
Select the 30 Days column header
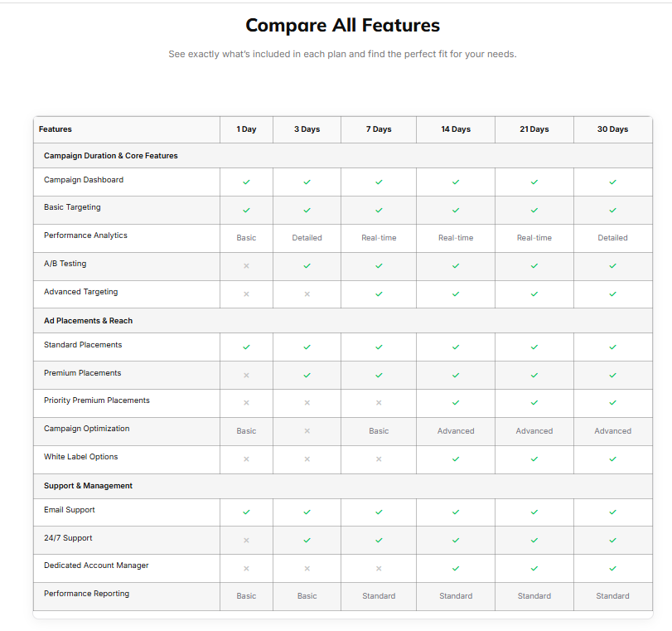point(613,129)
